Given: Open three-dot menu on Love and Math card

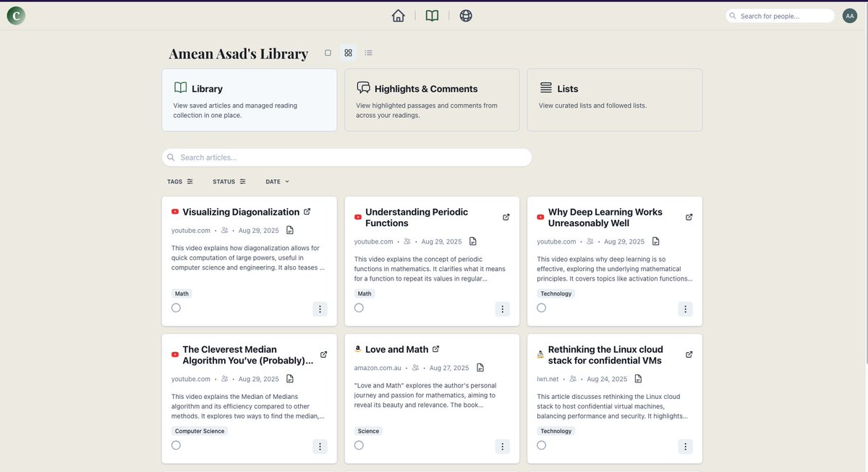Looking at the screenshot, I should [503, 447].
